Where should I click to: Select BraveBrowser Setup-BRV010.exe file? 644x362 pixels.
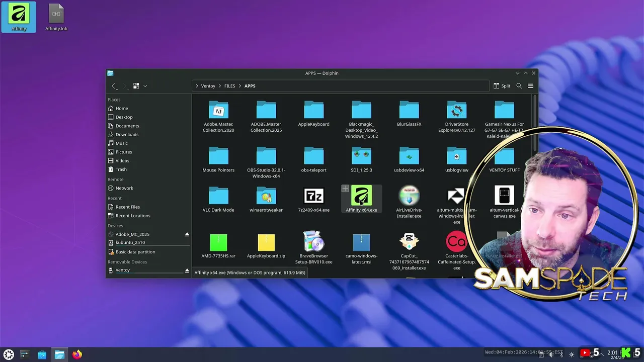(313, 248)
